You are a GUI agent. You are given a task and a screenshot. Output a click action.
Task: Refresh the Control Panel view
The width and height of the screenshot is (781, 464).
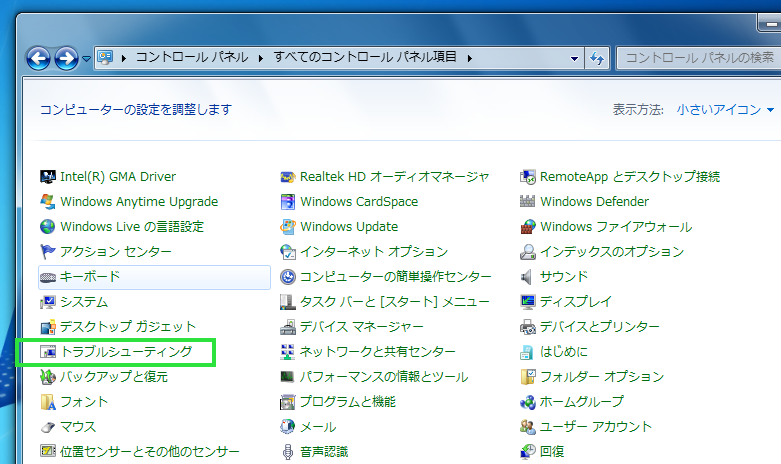[597, 58]
